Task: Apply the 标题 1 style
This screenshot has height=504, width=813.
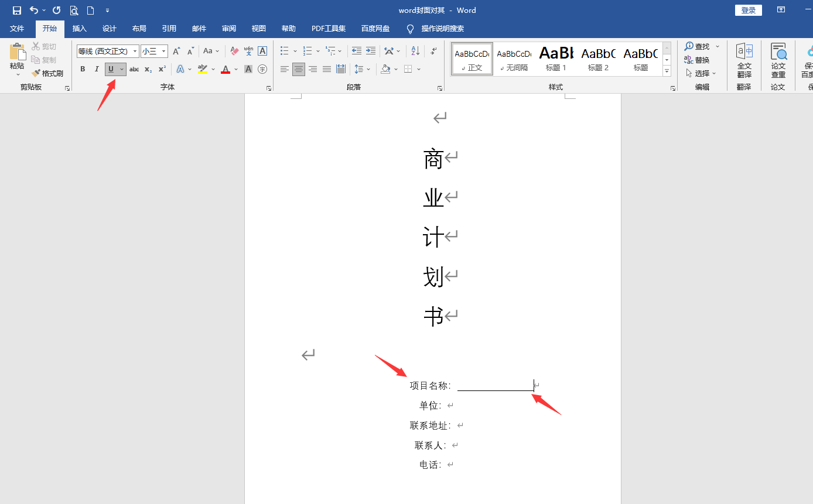Action: pos(556,59)
